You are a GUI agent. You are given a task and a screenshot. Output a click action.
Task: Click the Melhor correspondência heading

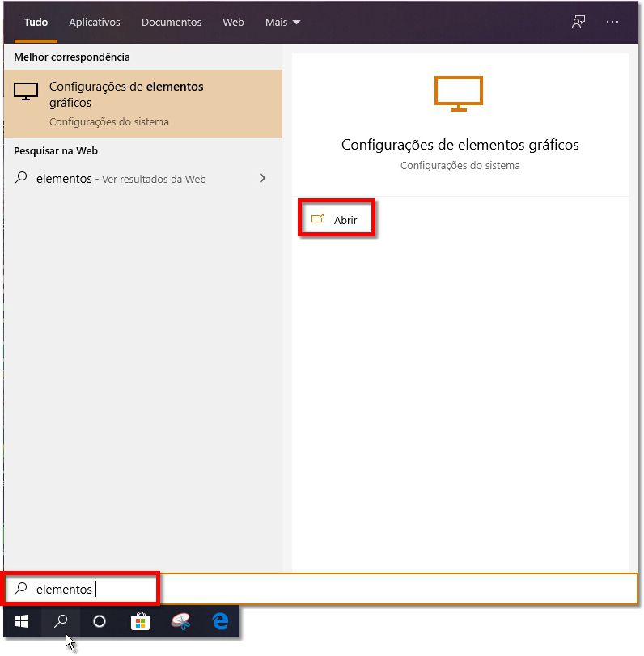tap(71, 57)
